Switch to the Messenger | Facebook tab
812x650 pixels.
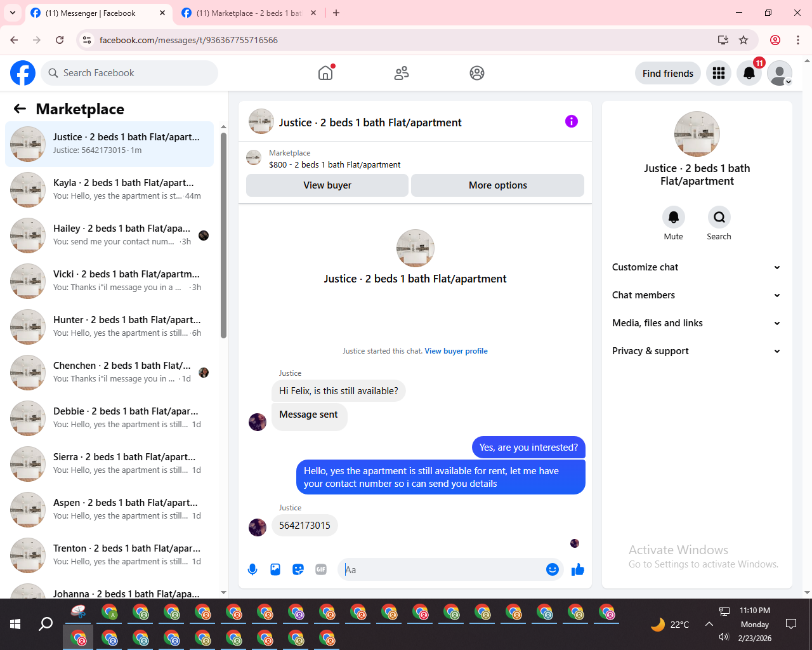click(x=98, y=13)
